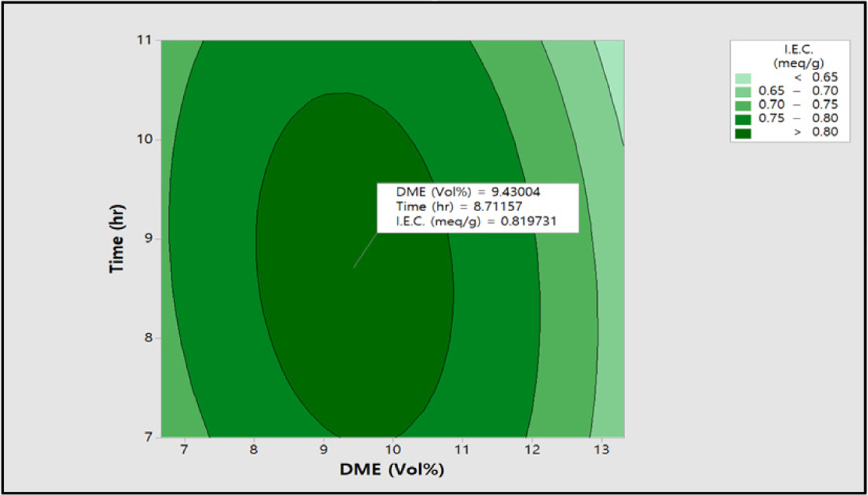Pick the 0.75 – 0.80 legend color box
The height and width of the screenshot is (495, 868).
point(744,119)
